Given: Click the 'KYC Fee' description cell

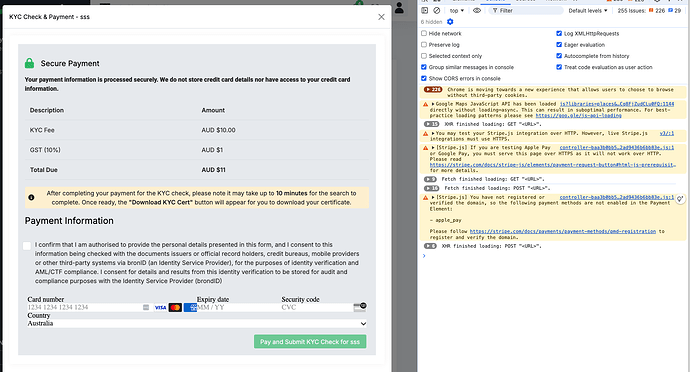Looking at the screenshot, I should point(42,130).
